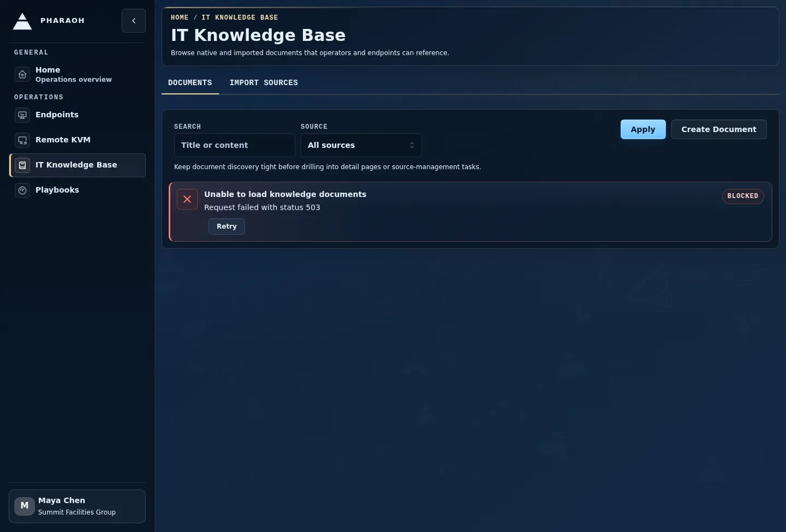This screenshot has width=786, height=532.
Task: Click the IT Knowledge Base book icon
Action: (22, 165)
